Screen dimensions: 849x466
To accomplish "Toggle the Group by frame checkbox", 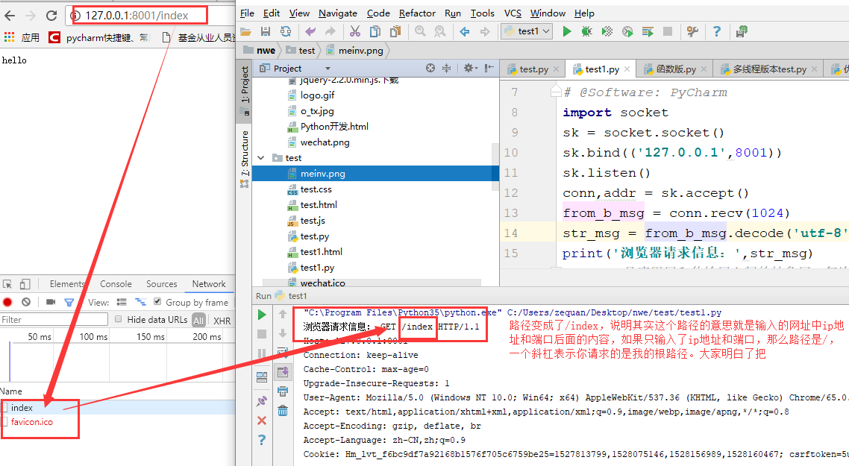I will 157,302.
